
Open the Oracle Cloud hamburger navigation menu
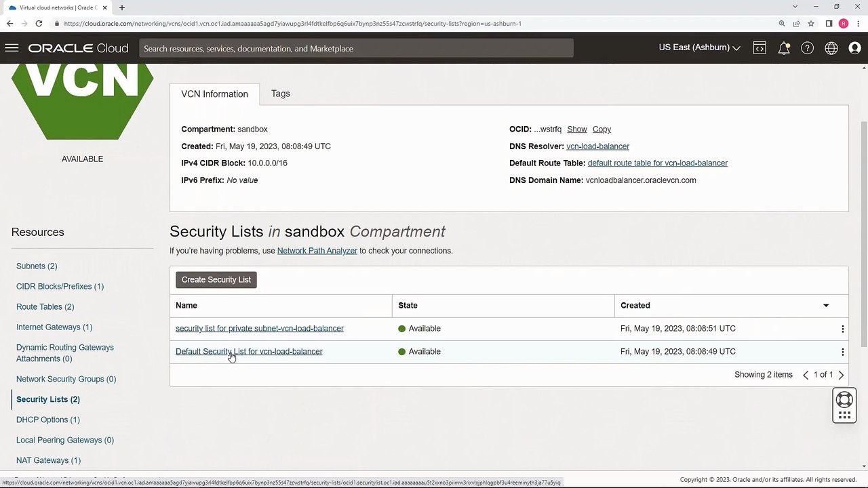tap(12, 48)
